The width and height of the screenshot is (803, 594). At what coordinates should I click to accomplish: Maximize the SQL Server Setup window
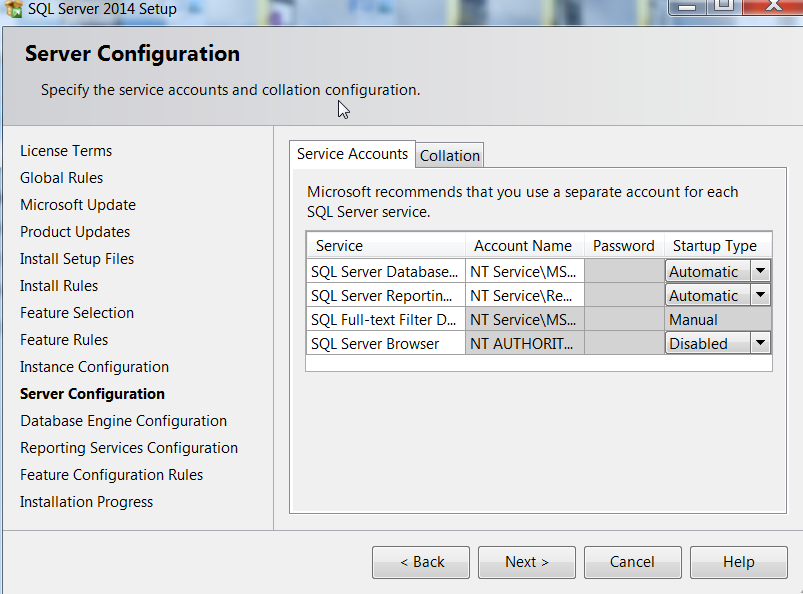724,6
